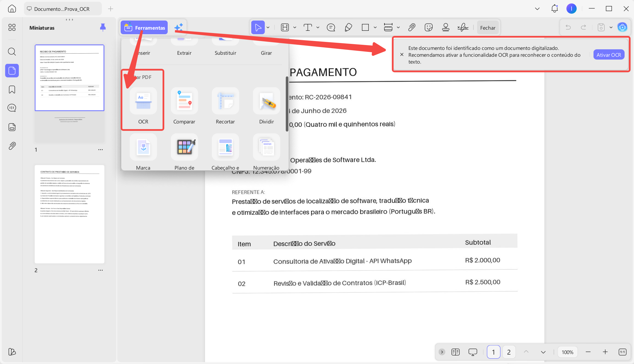The width and height of the screenshot is (634, 364).
Task: Expand the measurement tool dropdown arrow
Action: tap(398, 28)
